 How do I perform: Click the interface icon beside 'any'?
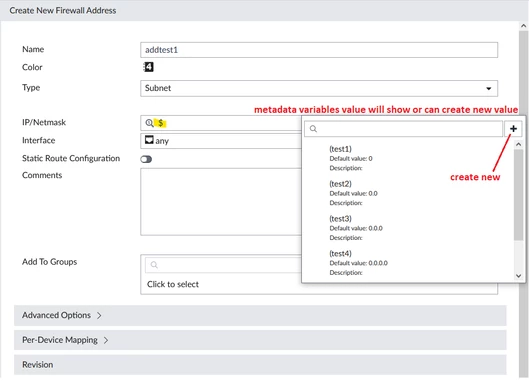click(x=149, y=140)
